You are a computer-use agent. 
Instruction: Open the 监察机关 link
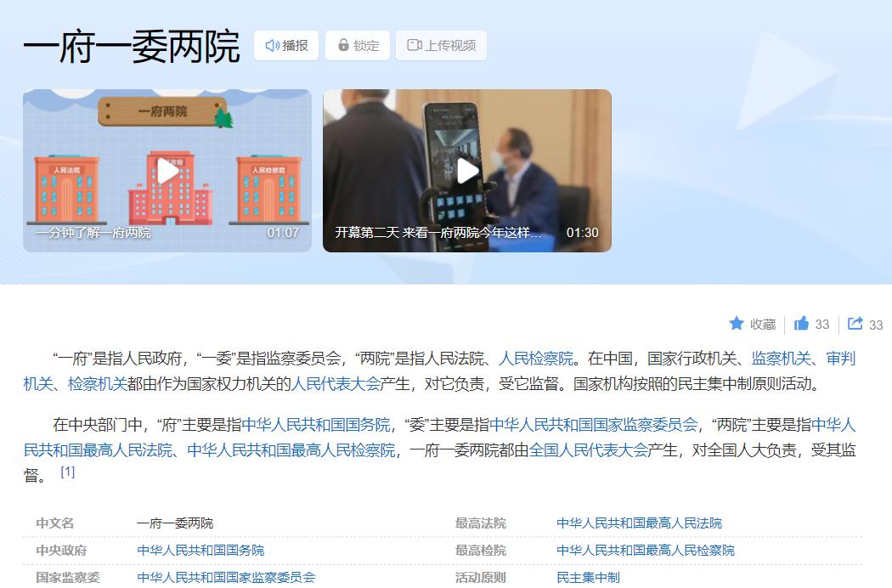(782, 359)
